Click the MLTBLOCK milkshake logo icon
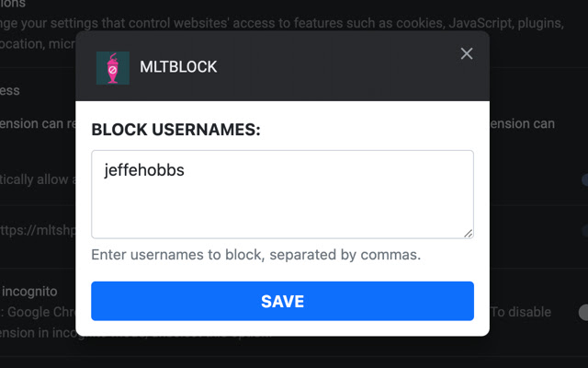 point(113,67)
